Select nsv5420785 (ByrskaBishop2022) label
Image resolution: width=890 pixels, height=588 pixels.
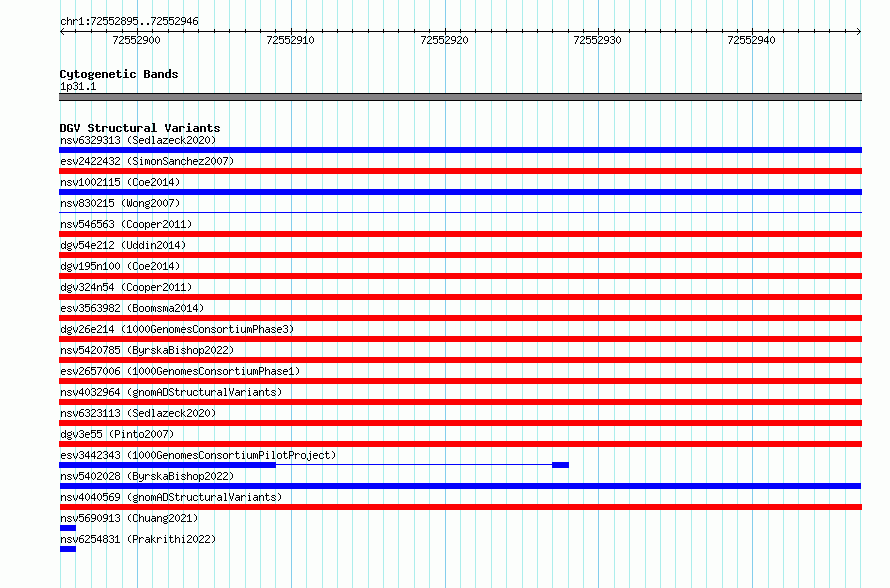point(147,350)
